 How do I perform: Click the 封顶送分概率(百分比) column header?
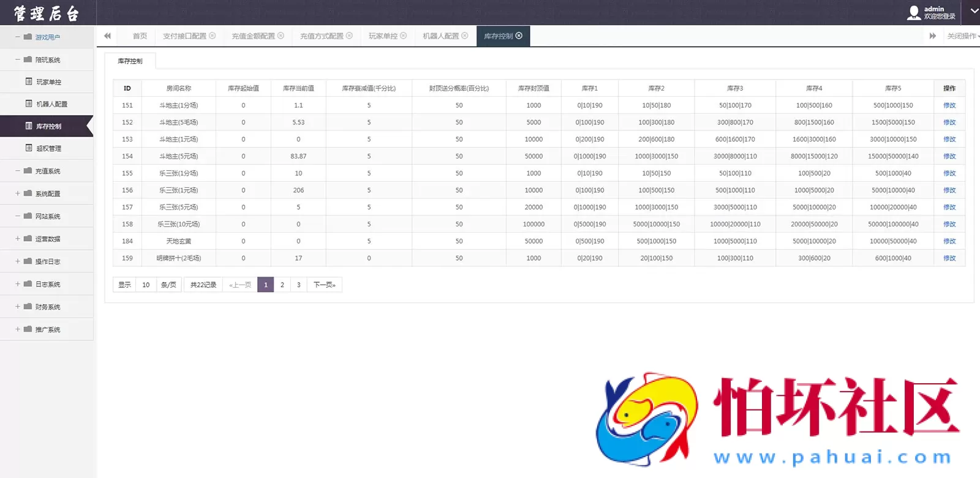click(x=459, y=88)
